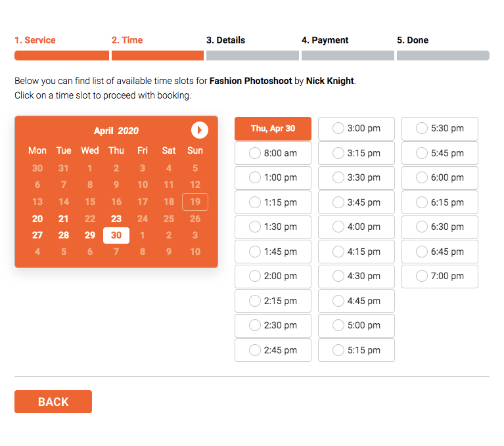Go to the Time step tab

[127, 40]
